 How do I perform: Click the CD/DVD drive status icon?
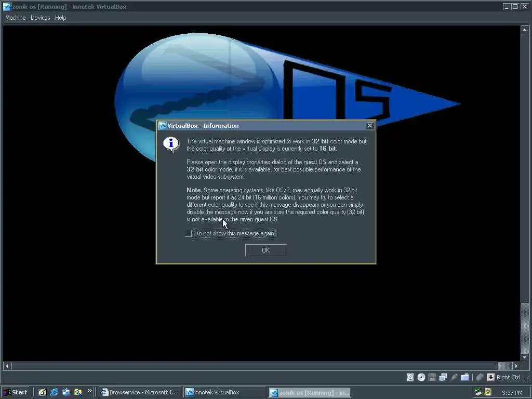pos(421,377)
